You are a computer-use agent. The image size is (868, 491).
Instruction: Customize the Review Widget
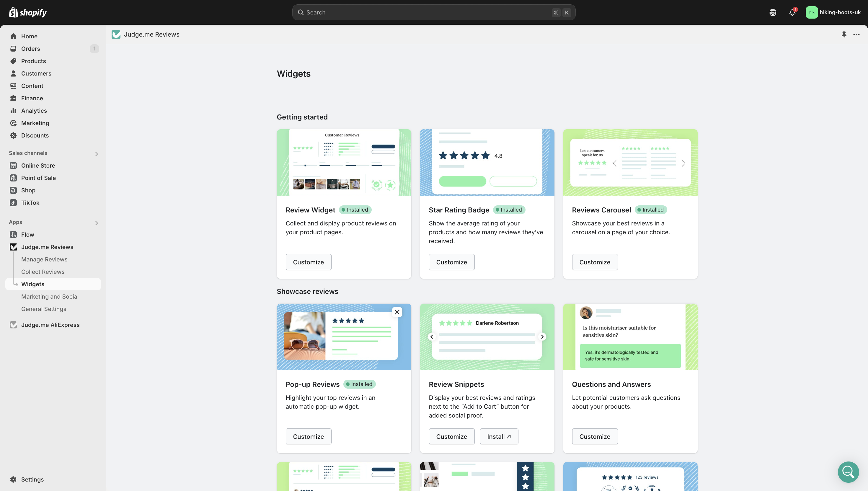click(x=308, y=262)
